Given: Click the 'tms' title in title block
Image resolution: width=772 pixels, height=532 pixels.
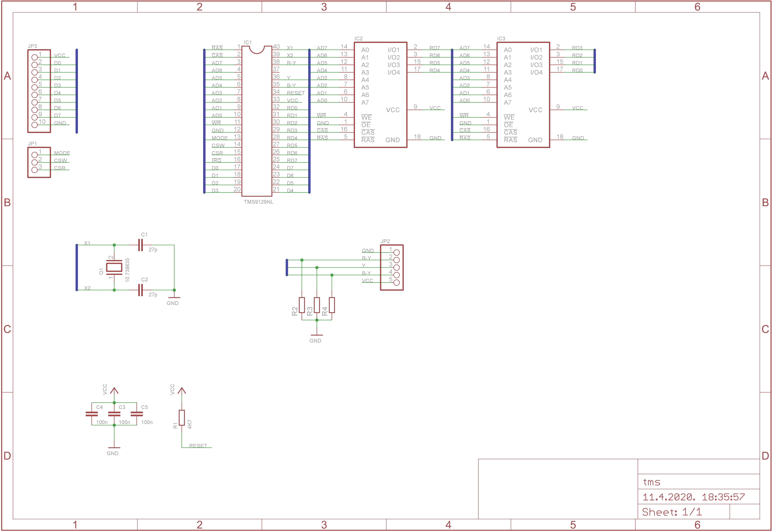Looking at the screenshot, I should (x=651, y=482).
